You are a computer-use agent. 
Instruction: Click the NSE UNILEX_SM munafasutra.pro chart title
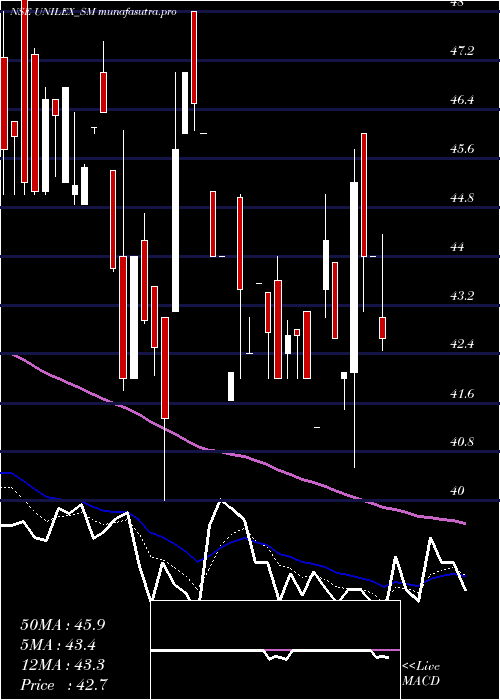(x=93, y=12)
